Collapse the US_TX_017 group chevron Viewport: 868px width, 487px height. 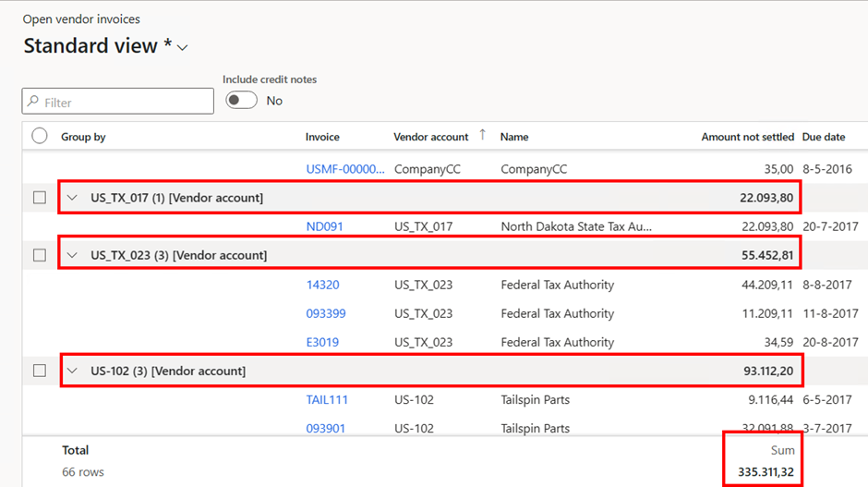coord(72,198)
